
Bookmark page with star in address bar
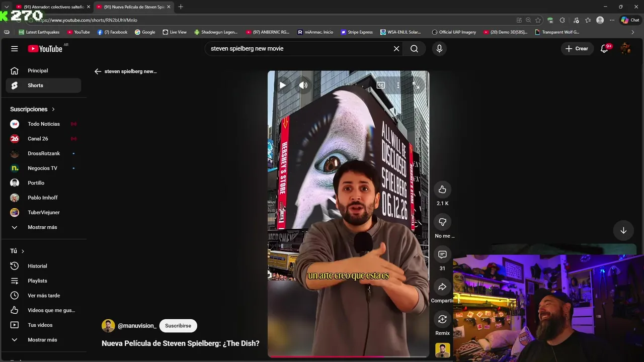(x=538, y=20)
